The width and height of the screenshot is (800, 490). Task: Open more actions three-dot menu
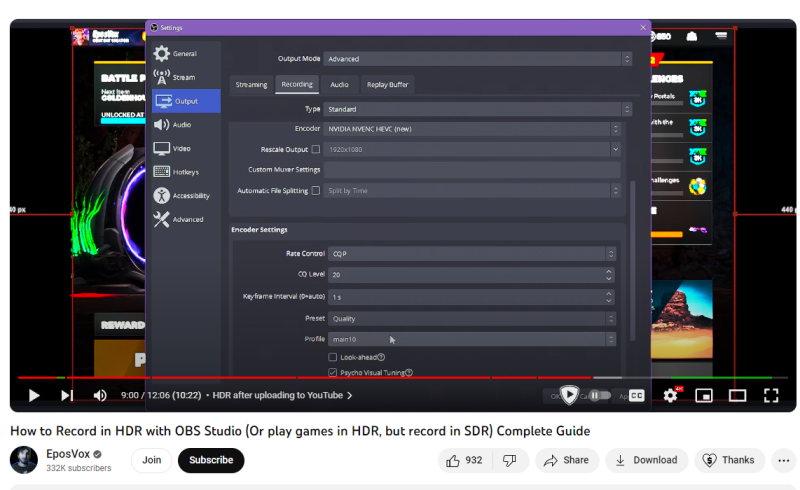tap(784, 460)
